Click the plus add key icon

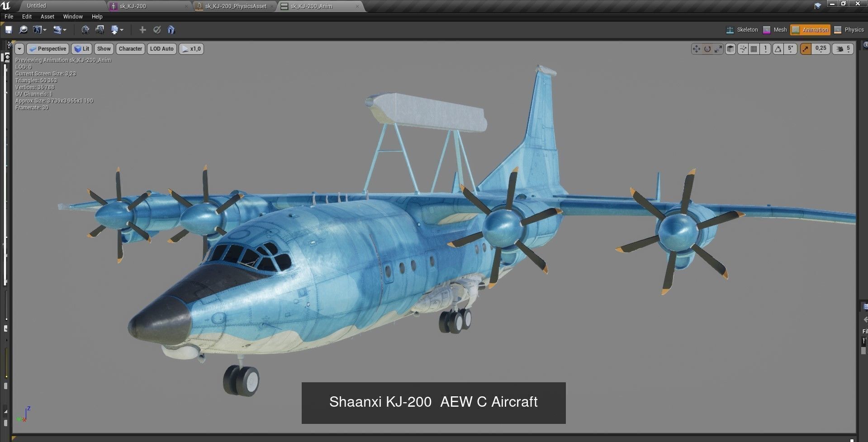[x=142, y=30]
